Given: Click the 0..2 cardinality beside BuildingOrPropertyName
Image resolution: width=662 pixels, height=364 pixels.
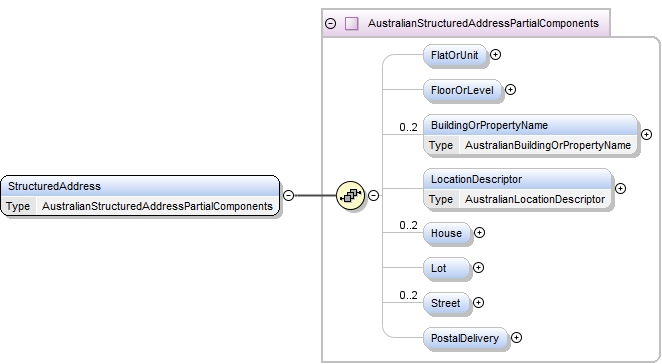Looking at the screenshot, I should coord(408,127).
